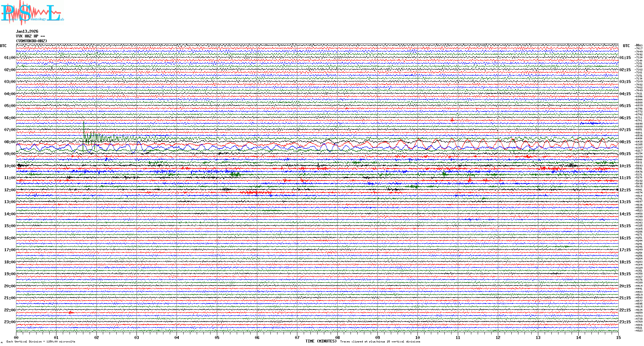
Task: Click the 12:00 hour label on left axis
Action: pyautogui.click(x=10, y=190)
